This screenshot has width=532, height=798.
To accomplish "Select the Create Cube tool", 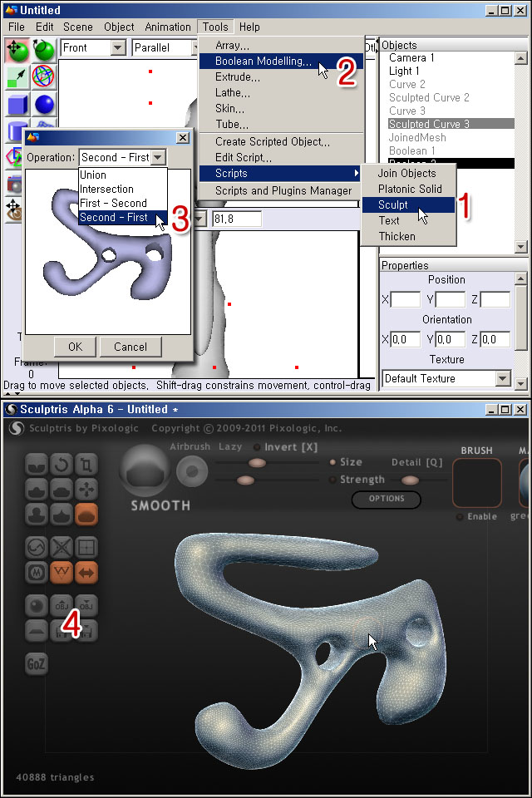I will point(17,105).
